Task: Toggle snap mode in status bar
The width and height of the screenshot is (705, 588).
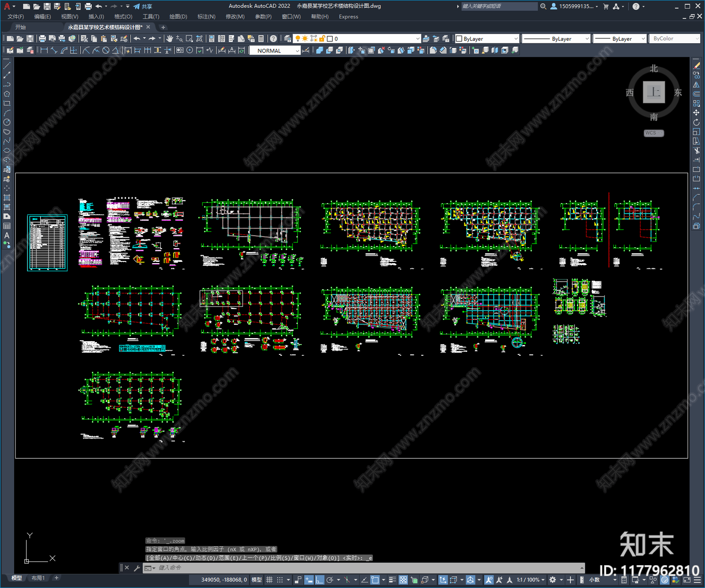Action: [x=280, y=580]
